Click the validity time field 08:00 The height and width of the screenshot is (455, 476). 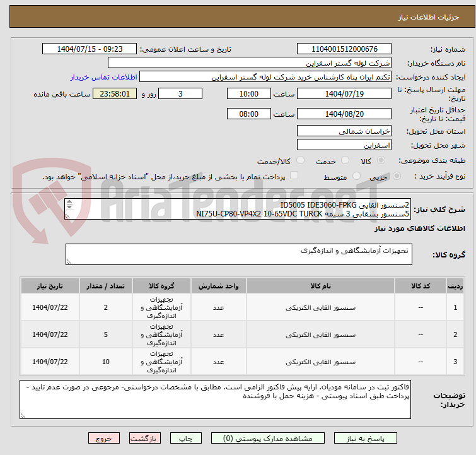tap(248, 114)
